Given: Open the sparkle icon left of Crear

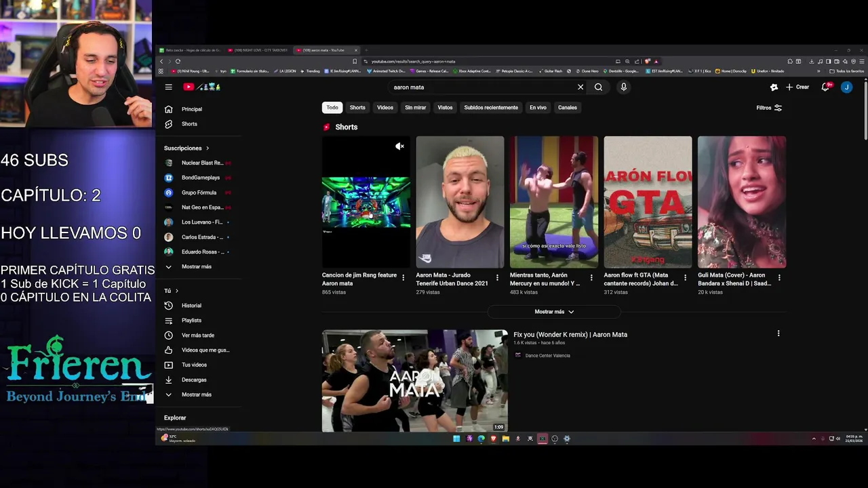Looking at the screenshot, I should tap(774, 87).
